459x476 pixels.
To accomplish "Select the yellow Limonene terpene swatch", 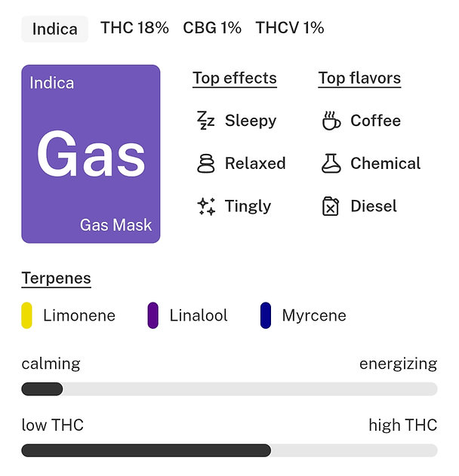I will point(26,315).
